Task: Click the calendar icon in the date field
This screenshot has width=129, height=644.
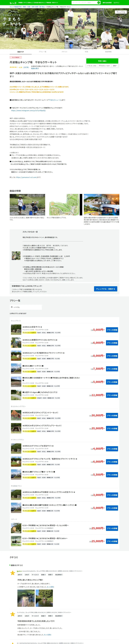Action: tap(12, 307)
